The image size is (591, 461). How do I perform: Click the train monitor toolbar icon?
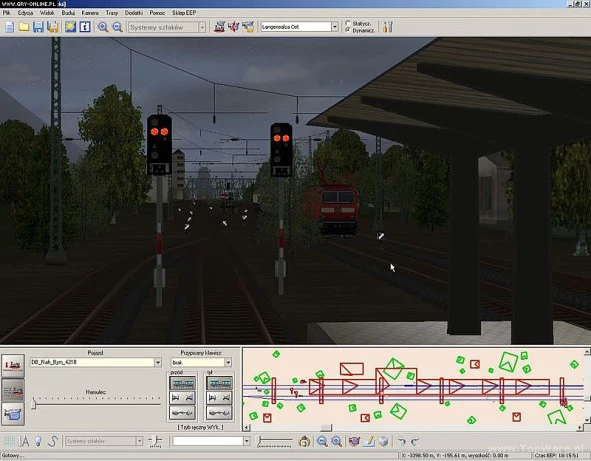(248, 27)
